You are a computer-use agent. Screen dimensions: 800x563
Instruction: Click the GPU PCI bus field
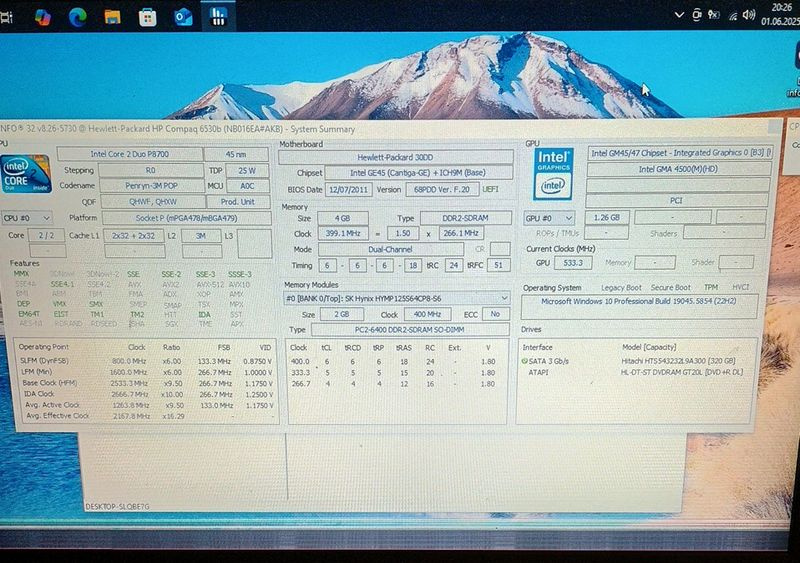pos(677,201)
